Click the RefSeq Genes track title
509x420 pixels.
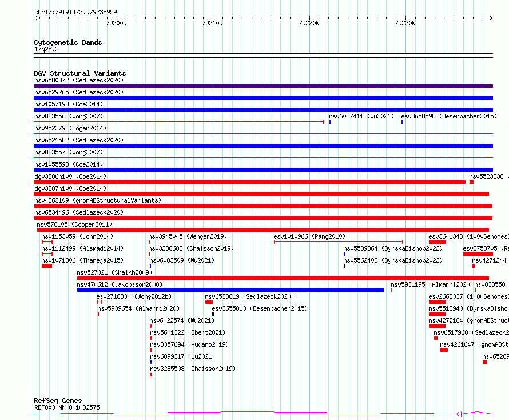point(58,401)
